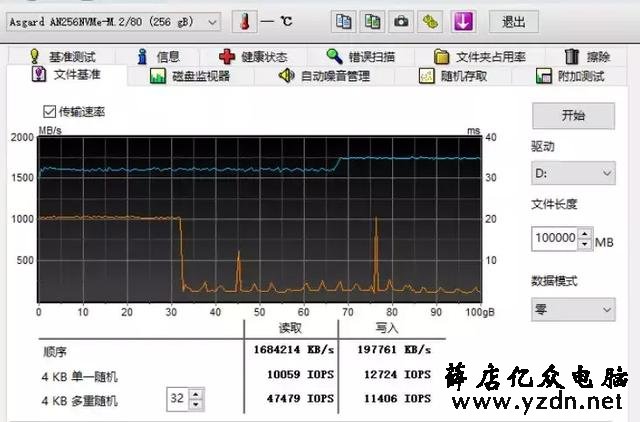
Task: Click the magnifier icon for error scan
Action: click(x=334, y=56)
